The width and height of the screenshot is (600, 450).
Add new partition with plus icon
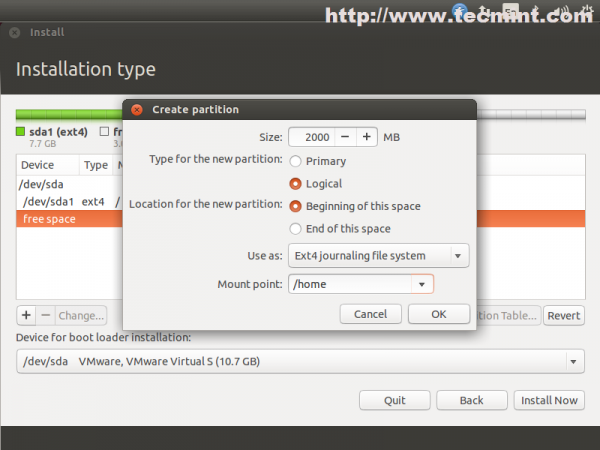tap(26, 315)
